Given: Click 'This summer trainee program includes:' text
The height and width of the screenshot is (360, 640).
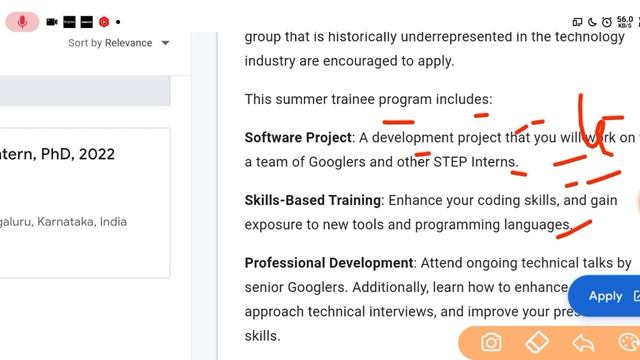Looking at the screenshot, I should click(x=369, y=99).
